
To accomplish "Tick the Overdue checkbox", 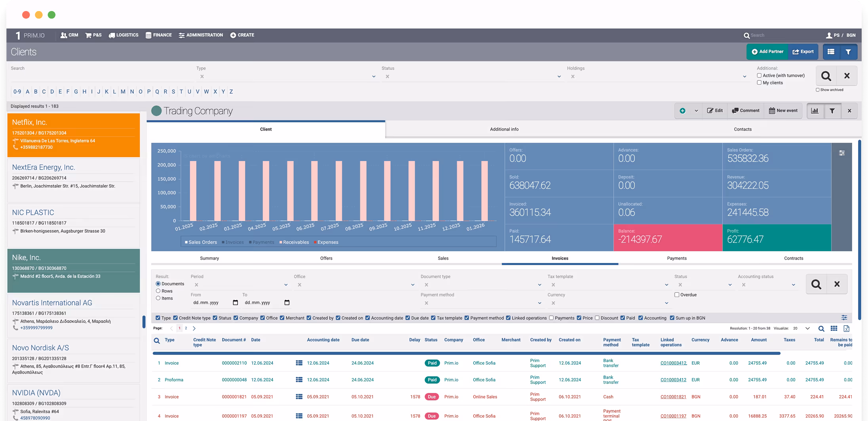I will pos(677,295).
